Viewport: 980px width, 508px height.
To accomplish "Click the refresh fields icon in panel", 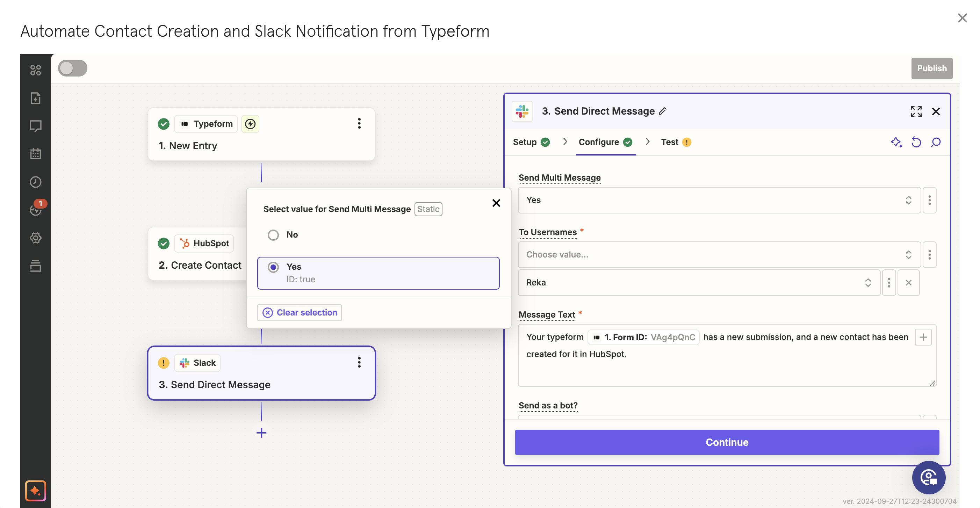I will pyautogui.click(x=916, y=142).
